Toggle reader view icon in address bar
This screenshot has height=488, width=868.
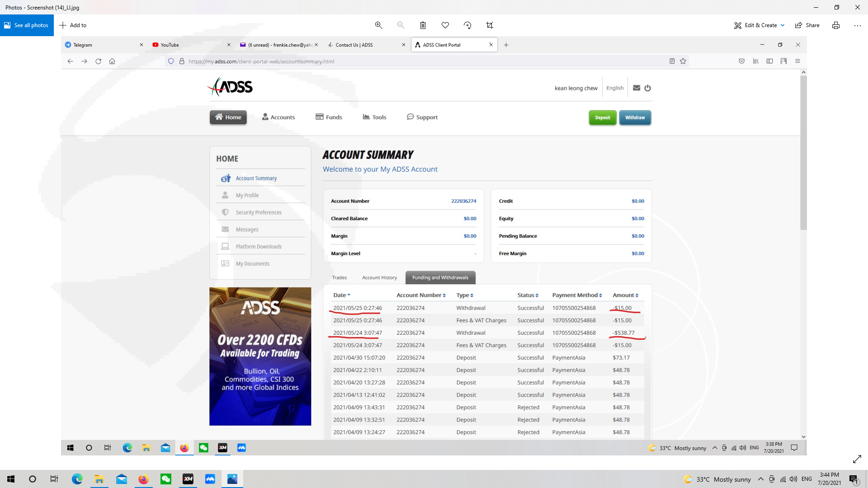coord(672,61)
